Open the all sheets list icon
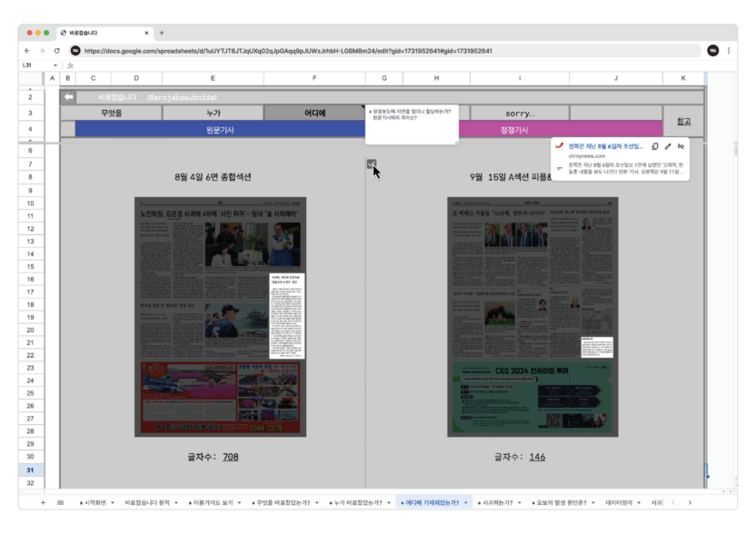This screenshot has height=534, width=756. (x=60, y=502)
